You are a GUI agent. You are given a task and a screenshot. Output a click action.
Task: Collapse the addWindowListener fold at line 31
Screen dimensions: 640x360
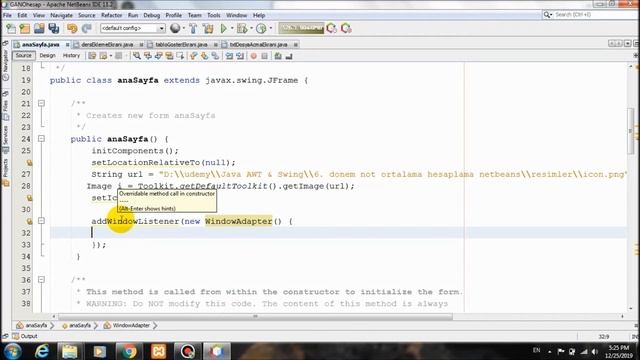point(41,221)
